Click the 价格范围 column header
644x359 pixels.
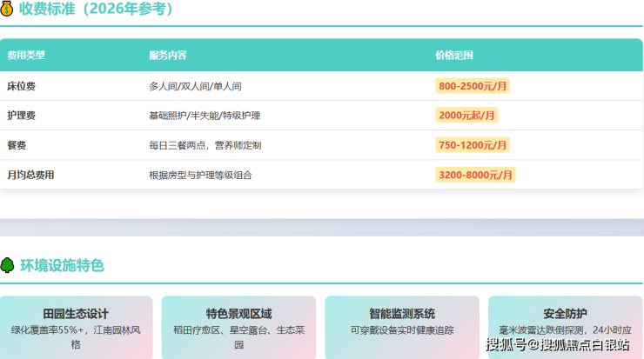(454, 55)
